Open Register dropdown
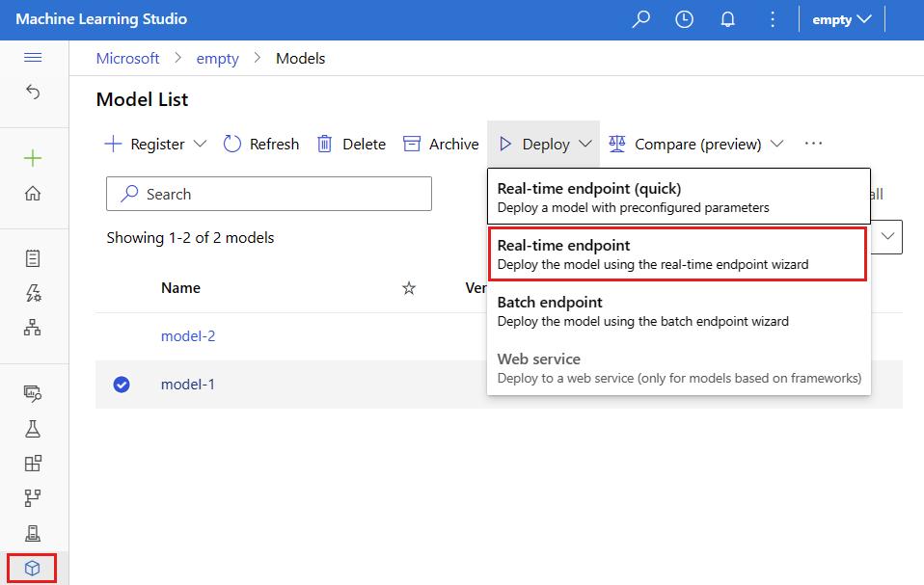The image size is (924, 585). 155,145
